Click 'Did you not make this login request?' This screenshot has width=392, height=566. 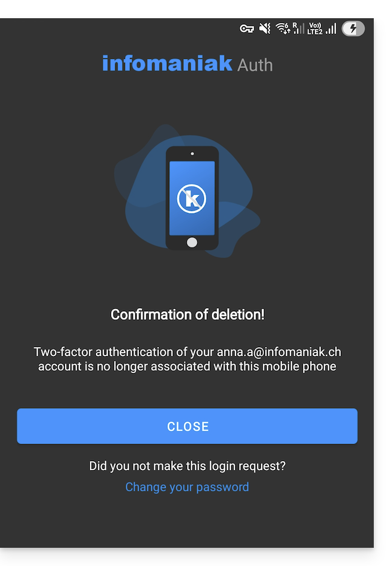(188, 466)
